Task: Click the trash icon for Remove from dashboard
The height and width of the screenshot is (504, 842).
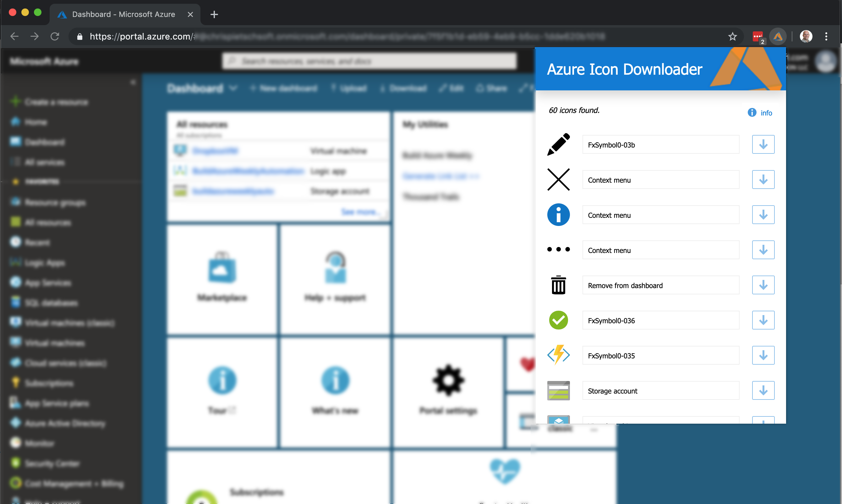Action: pos(558,285)
